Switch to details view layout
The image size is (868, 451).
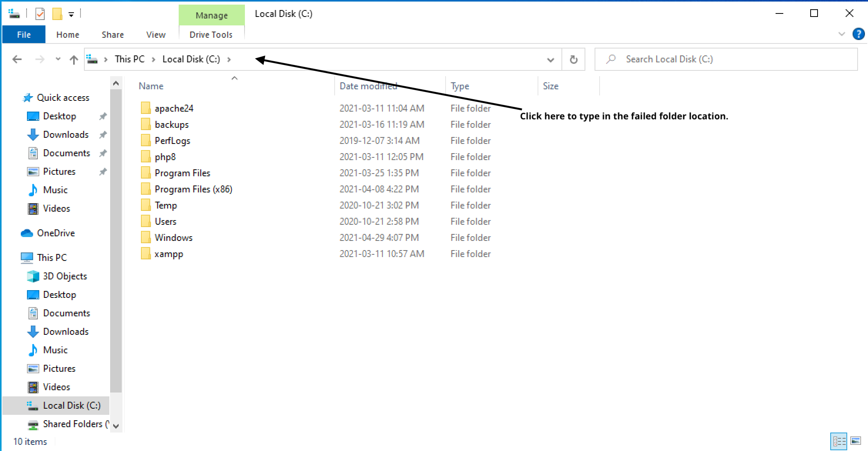point(839,441)
